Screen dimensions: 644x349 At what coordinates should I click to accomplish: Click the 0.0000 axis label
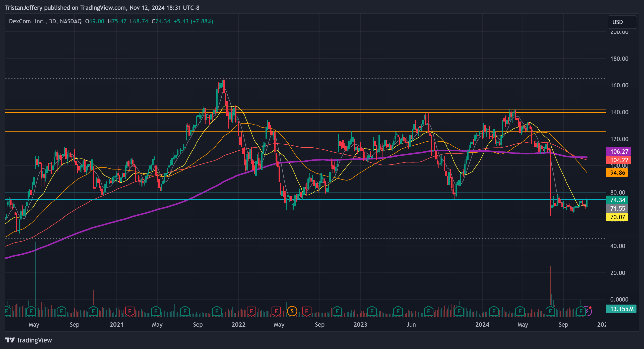click(x=619, y=300)
